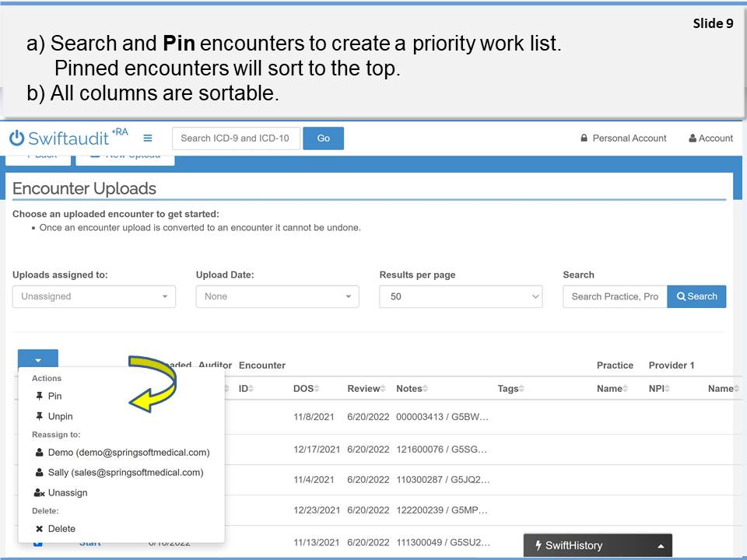The width and height of the screenshot is (747, 560).
Task: Click the Swiftaudit power logo icon
Action: (x=17, y=138)
